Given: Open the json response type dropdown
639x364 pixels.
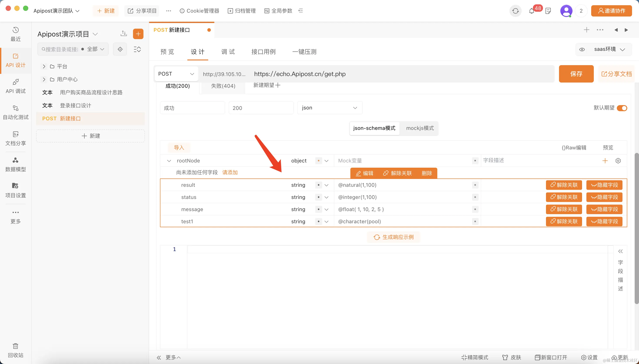Looking at the screenshot, I should click(x=329, y=108).
